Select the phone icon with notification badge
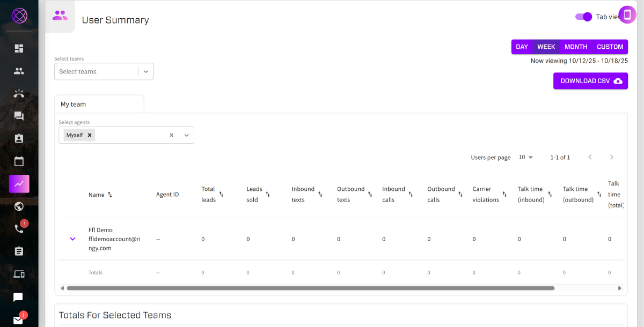Viewport: 644px width, 327px height. (x=19, y=228)
